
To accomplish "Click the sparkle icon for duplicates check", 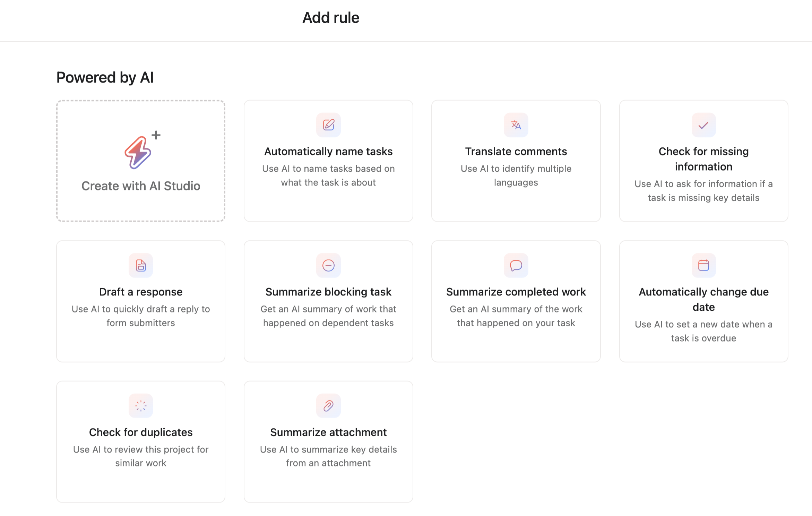I will 141,406.
